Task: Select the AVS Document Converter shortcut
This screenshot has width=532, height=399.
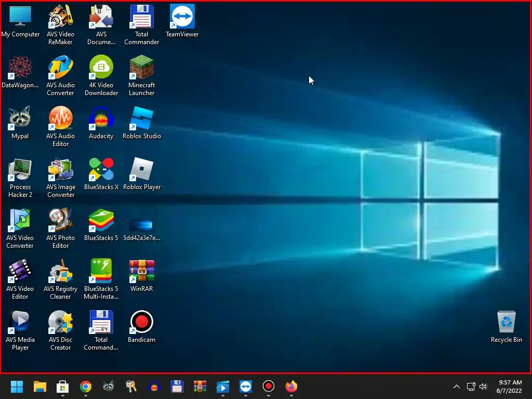Action: pos(101,25)
